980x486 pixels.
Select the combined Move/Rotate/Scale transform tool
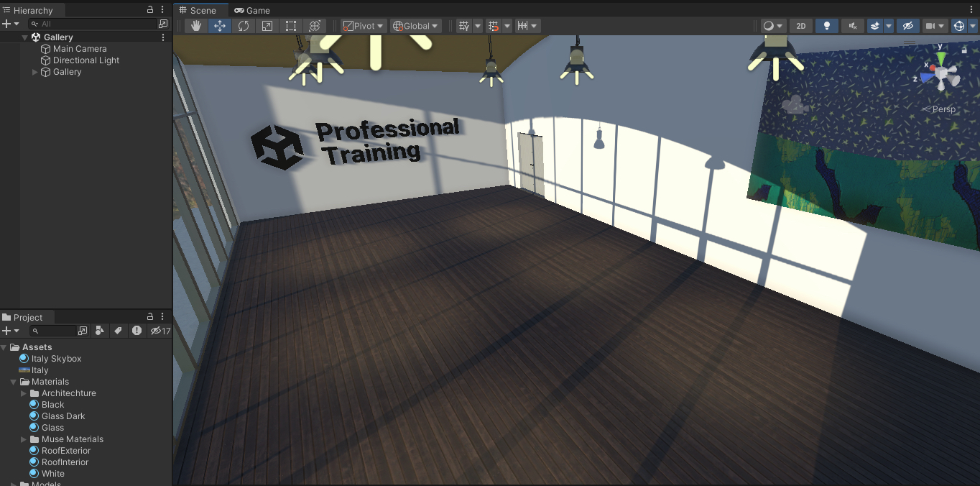[x=314, y=25]
